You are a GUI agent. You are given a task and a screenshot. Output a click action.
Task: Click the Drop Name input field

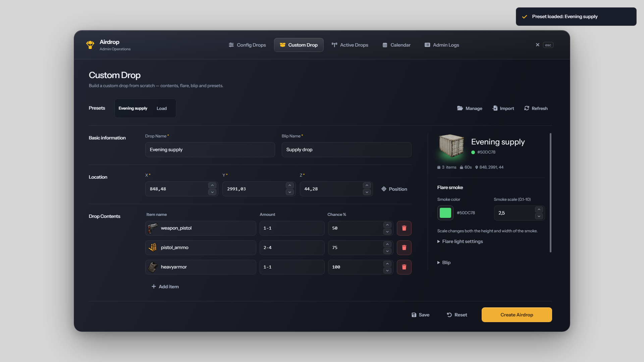coord(210,150)
